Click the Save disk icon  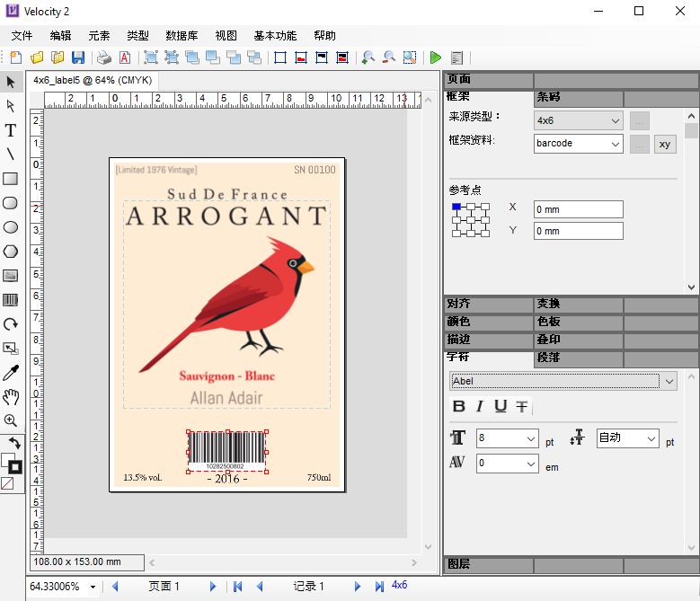[78, 57]
